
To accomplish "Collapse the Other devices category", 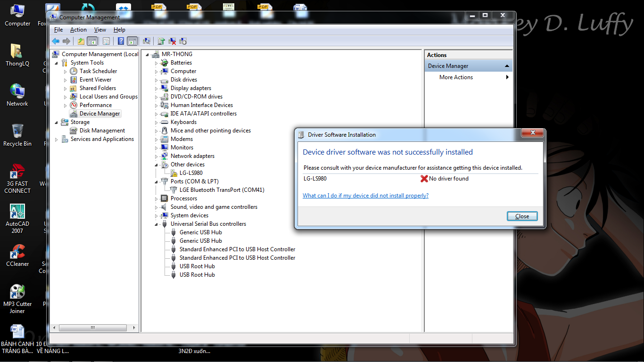I will [x=157, y=165].
